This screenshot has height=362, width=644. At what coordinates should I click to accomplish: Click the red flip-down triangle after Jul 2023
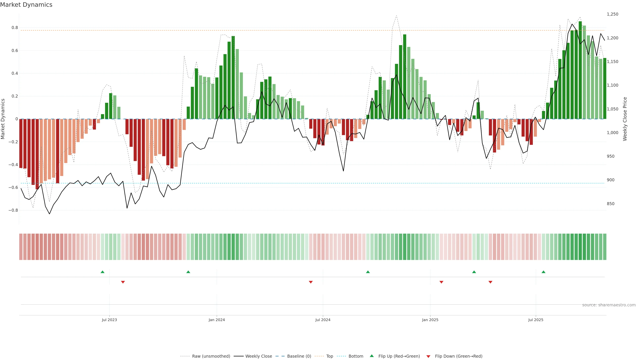pyautogui.click(x=123, y=282)
